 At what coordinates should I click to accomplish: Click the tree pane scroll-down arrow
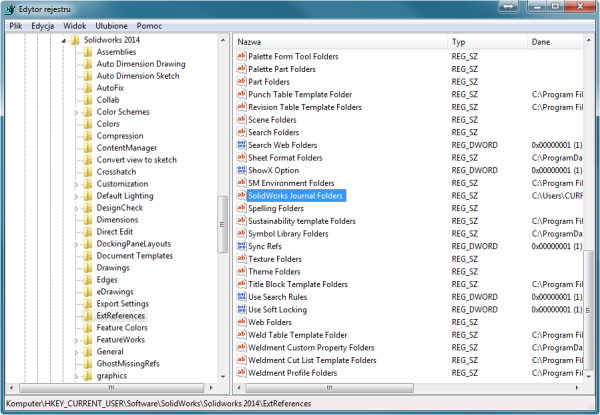(x=223, y=377)
